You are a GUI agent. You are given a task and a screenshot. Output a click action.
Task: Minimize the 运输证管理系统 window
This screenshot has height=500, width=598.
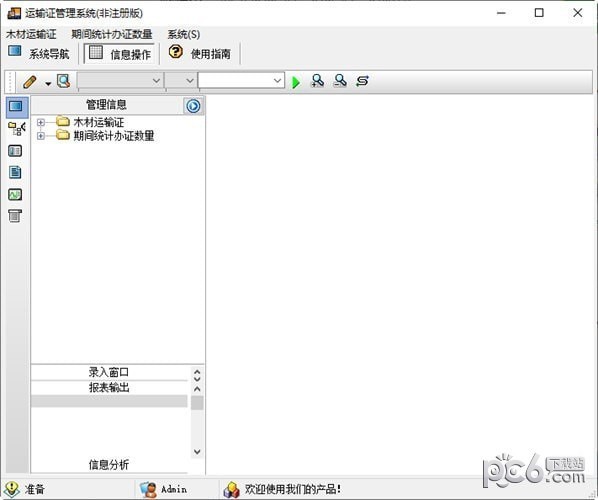(x=501, y=13)
